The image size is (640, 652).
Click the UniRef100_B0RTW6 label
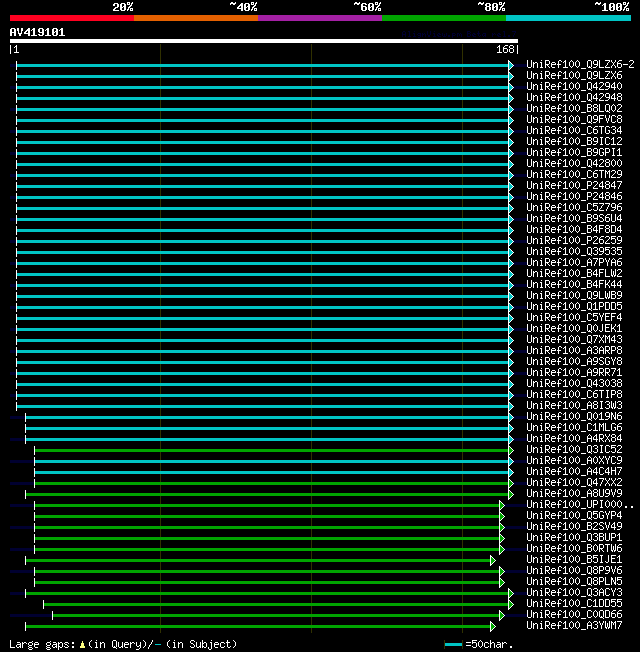[x=574, y=549]
